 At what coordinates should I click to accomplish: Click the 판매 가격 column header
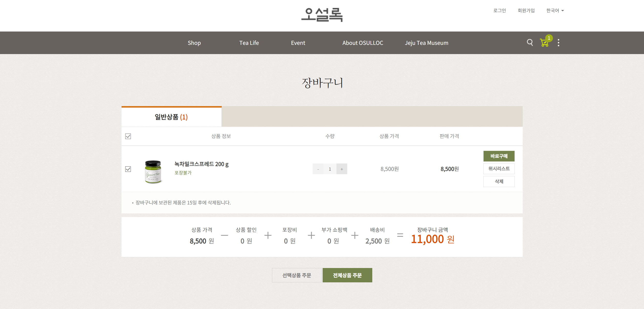[449, 136]
